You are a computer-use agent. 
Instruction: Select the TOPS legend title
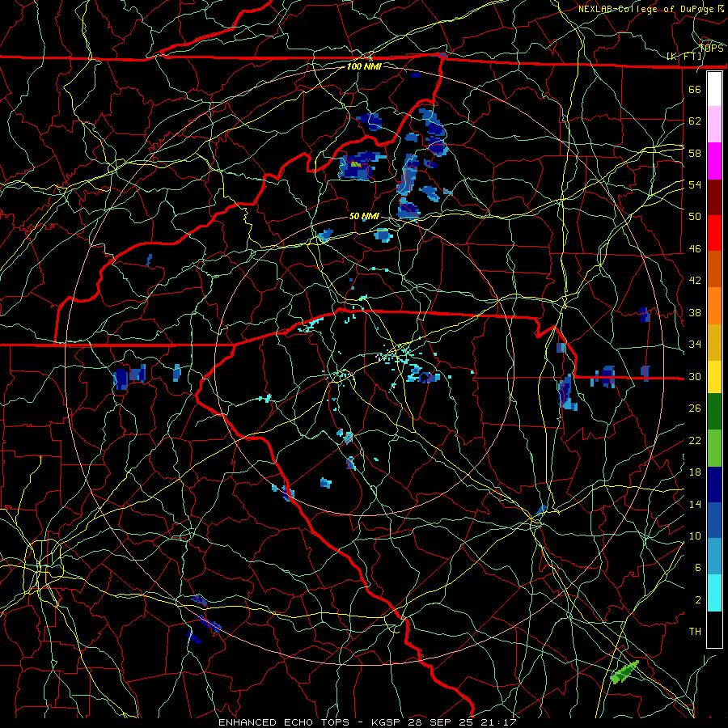(712, 49)
